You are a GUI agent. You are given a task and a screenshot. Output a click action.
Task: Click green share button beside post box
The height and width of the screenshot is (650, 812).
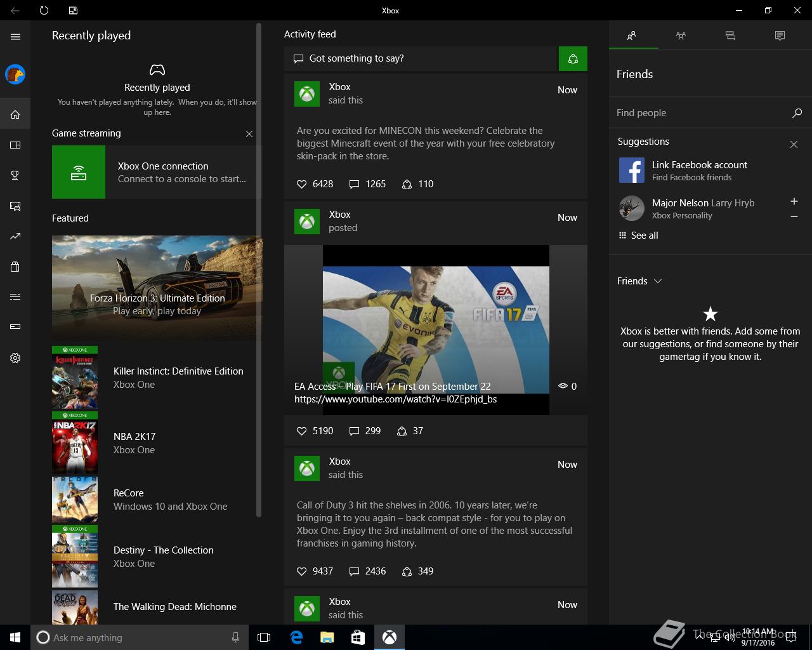573,59
